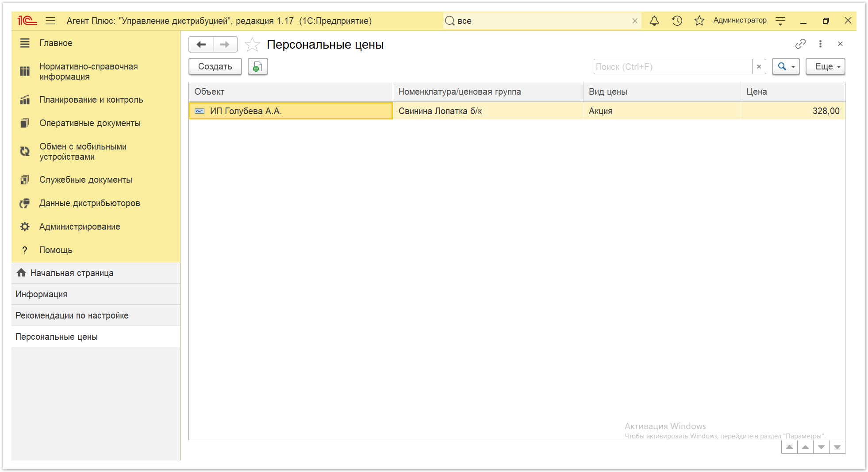Switch to Информация tab
The width and height of the screenshot is (868, 472).
96,294
